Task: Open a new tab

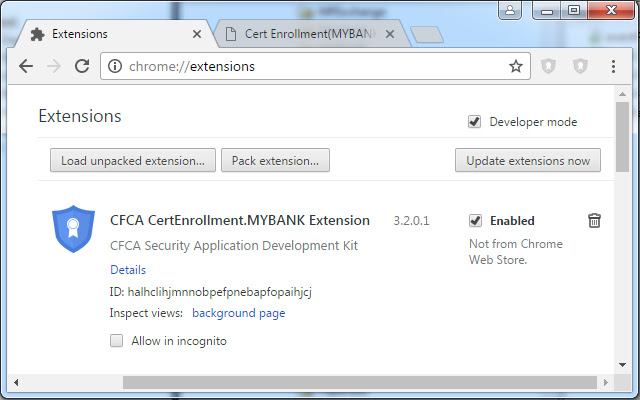Action: (x=427, y=35)
